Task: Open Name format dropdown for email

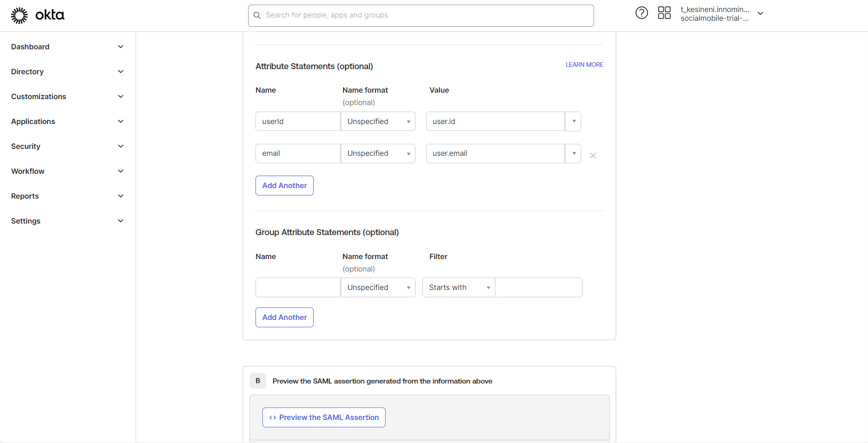Action: tap(378, 154)
